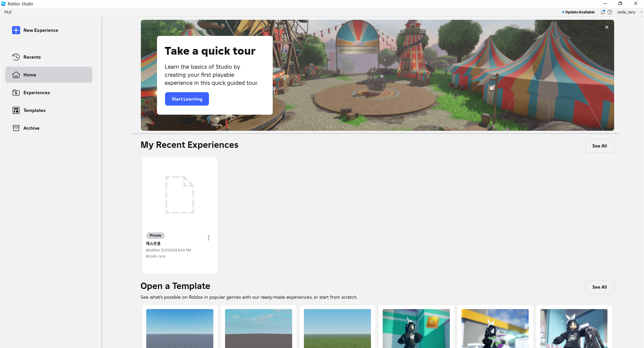Click the New Experience plus icon

point(16,30)
